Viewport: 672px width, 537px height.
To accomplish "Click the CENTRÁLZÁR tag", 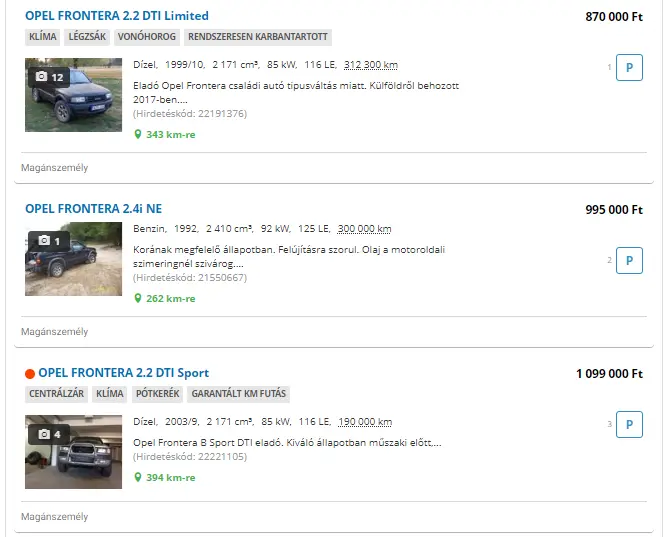I will tap(57, 394).
